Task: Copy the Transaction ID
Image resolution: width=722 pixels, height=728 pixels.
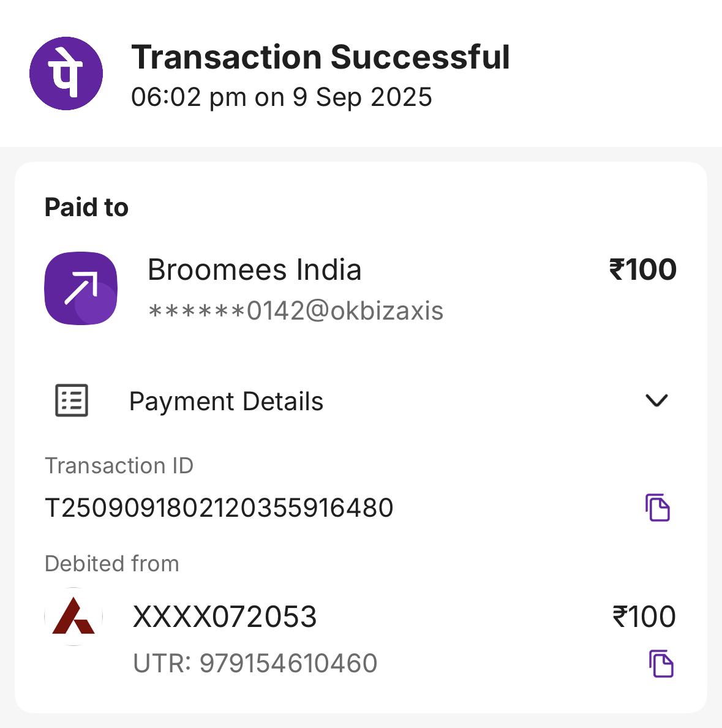Action: 658,508
